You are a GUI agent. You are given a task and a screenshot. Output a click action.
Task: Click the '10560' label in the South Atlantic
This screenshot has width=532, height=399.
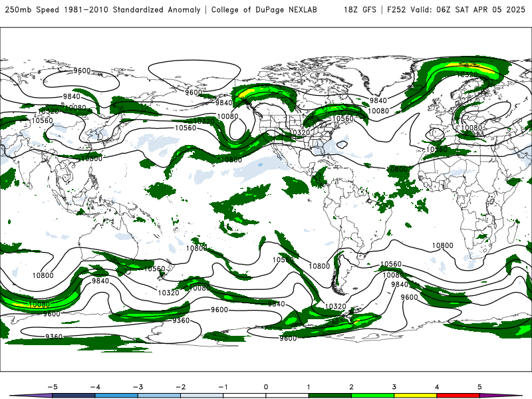point(391,264)
